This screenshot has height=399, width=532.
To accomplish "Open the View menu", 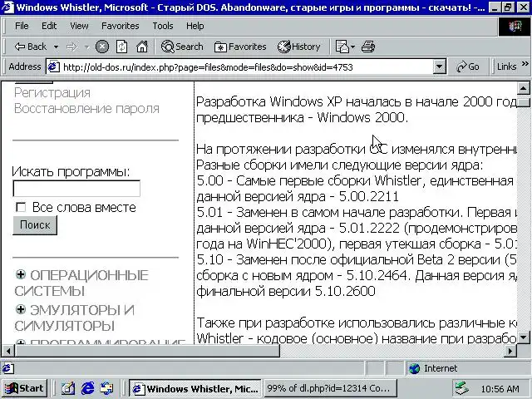I will 79,26.
